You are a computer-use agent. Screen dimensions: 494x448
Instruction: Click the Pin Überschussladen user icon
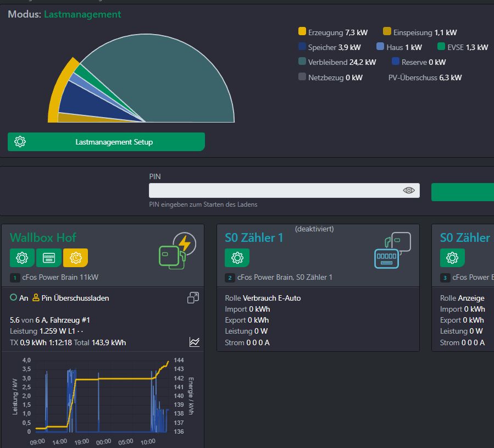point(36,297)
